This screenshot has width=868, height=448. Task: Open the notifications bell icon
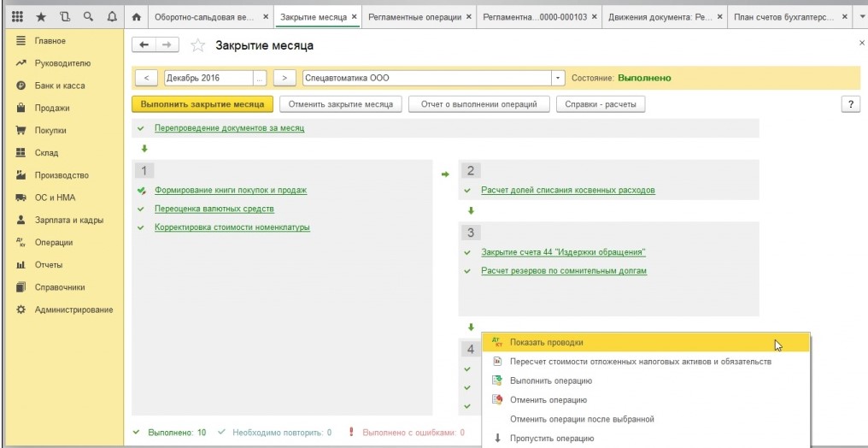pos(112,16)
